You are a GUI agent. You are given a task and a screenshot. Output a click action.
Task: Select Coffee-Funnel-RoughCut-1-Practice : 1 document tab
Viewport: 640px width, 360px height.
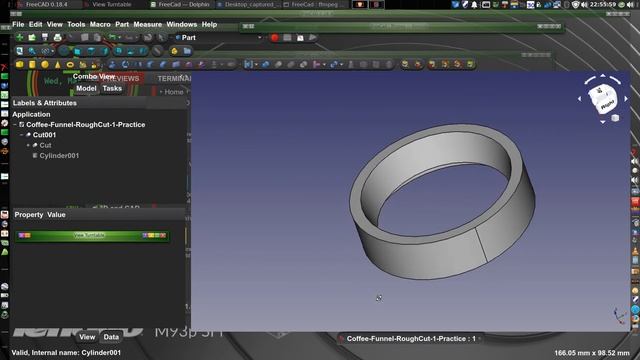click(x=411, y=339)
